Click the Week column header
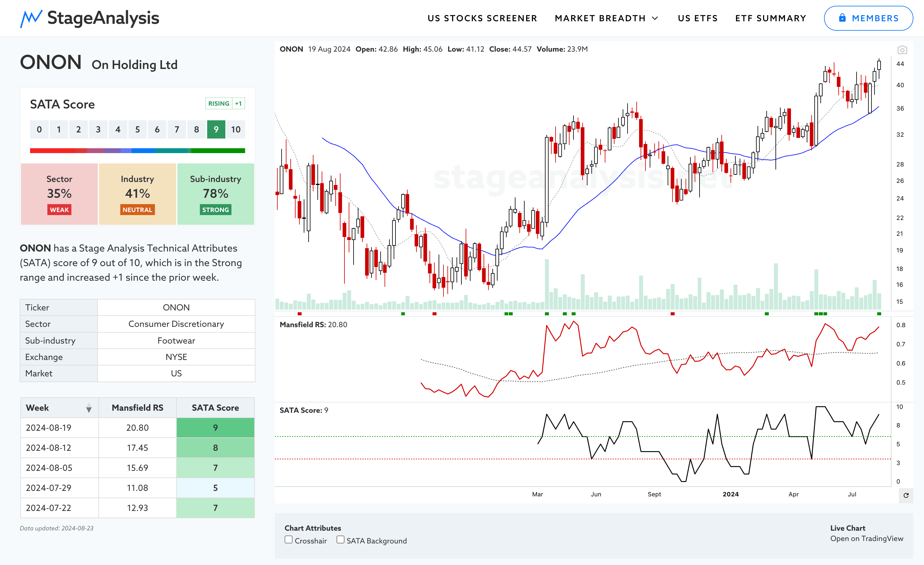 pos(59,408)
